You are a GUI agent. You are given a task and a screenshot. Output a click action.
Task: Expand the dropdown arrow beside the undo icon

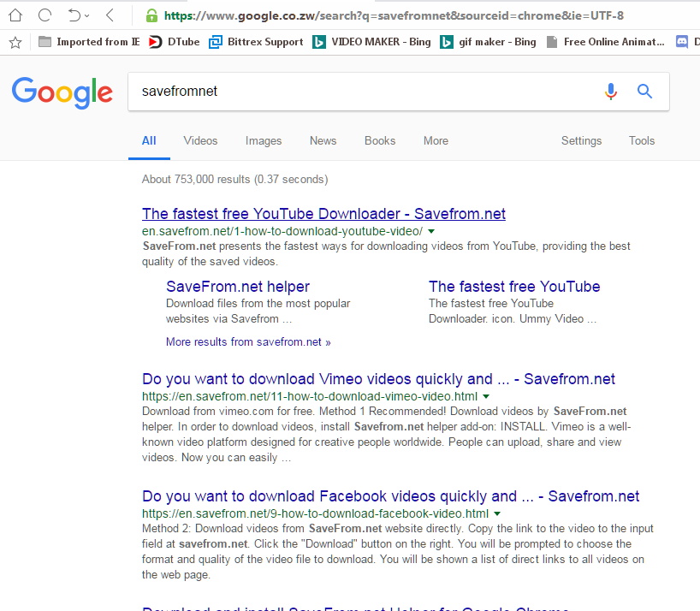click(x=87, y=16)
